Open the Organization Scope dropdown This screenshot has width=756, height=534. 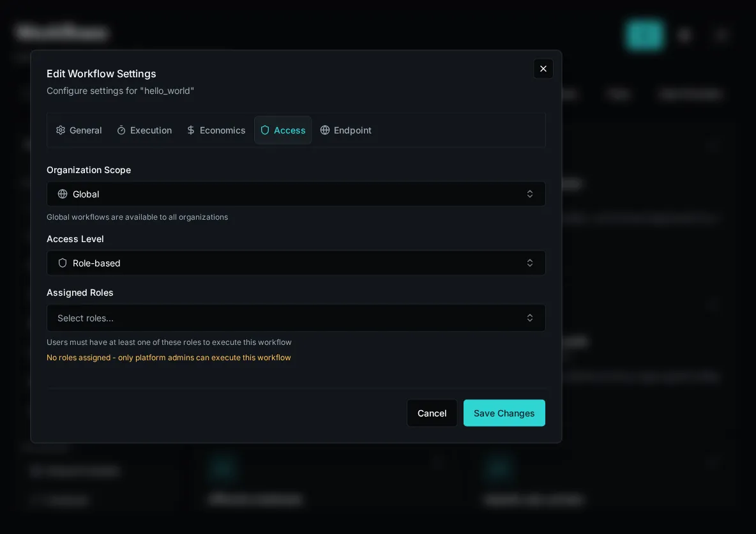click(296, 194)
